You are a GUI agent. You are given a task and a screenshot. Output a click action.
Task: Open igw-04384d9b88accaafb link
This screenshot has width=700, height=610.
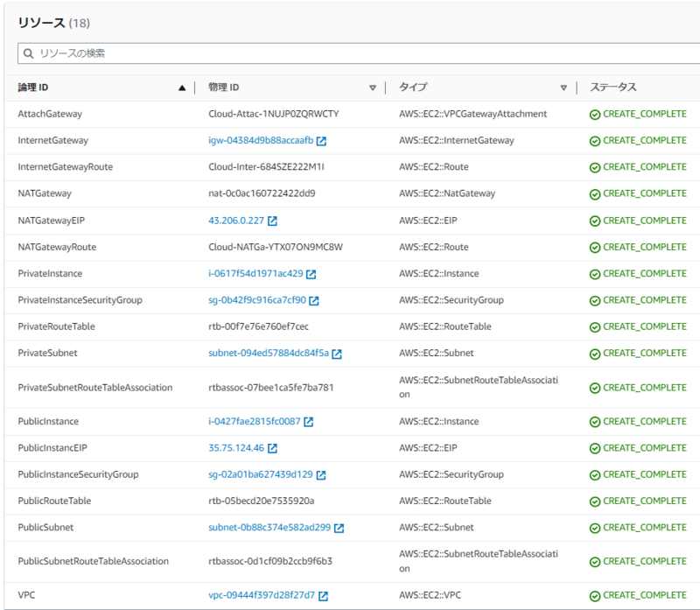pos(261,140)
